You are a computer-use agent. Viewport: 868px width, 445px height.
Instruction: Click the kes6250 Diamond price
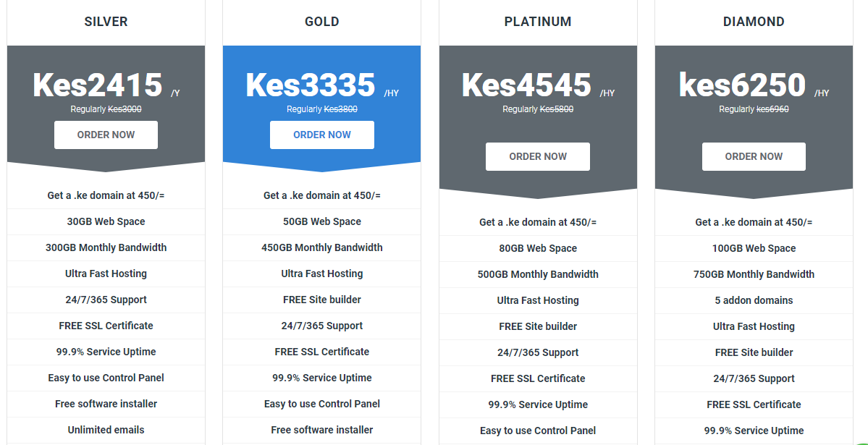[742, 85]
